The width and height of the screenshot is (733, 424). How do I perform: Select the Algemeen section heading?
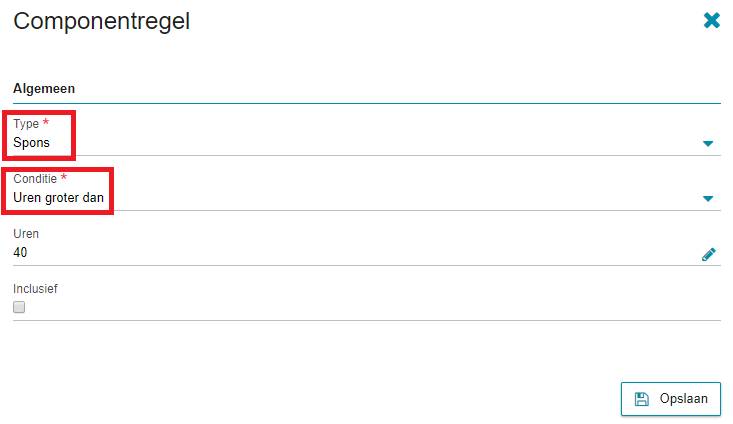(44, 88)
